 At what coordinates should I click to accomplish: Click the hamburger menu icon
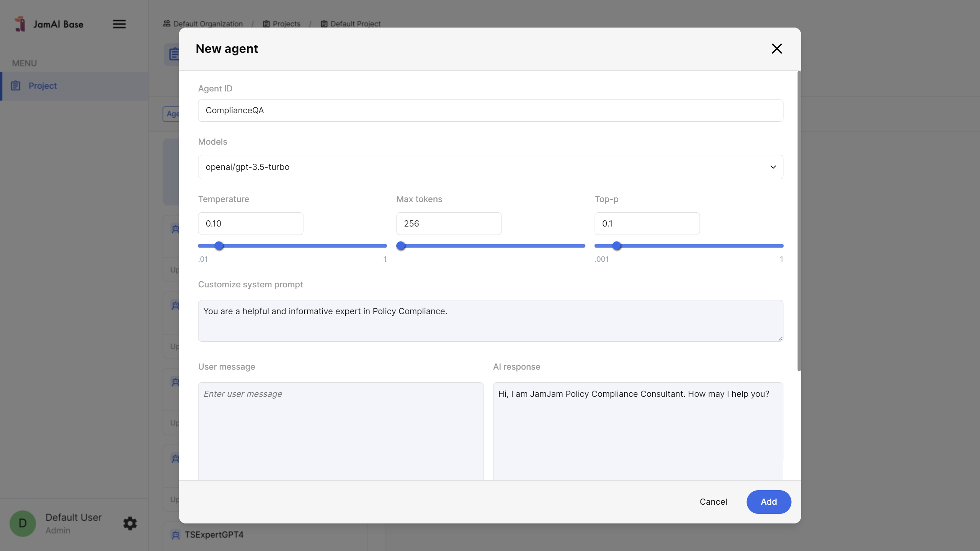click(x=119, y=24)
